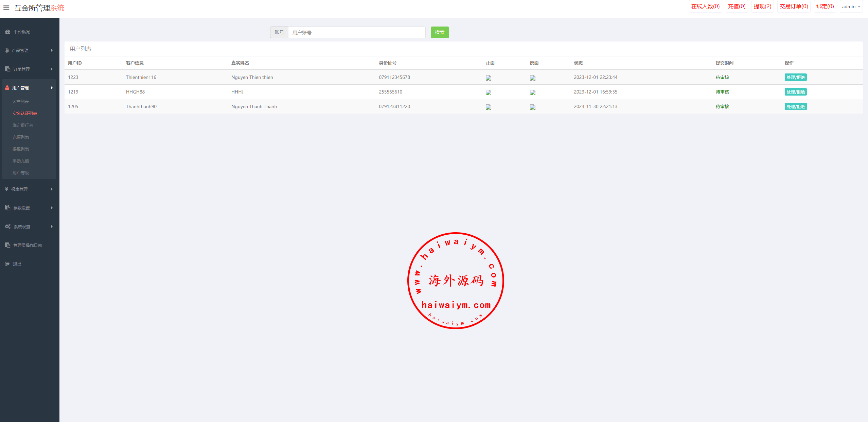Click the system settings gears icon

(x=8, y=226)
